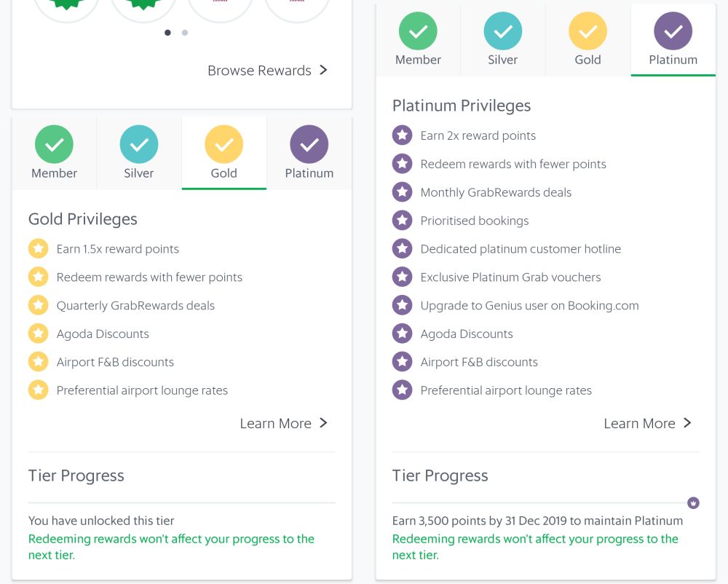Expand Learn More arrow under Platinum Privileges
The image size is (728, 584).
688,423
